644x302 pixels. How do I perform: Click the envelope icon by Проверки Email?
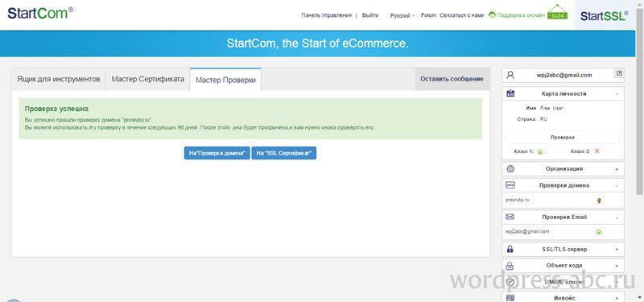click(x=510, y=217)
